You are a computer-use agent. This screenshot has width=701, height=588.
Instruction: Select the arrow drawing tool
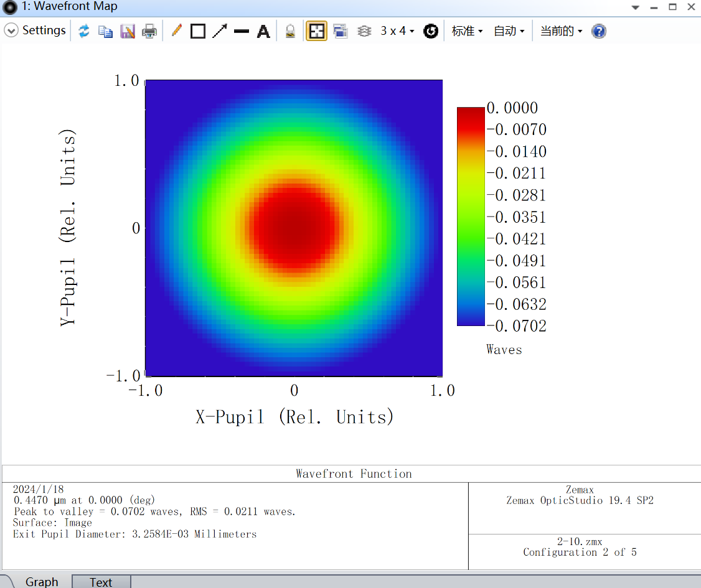pyautogui.click(x=220, y=31)
